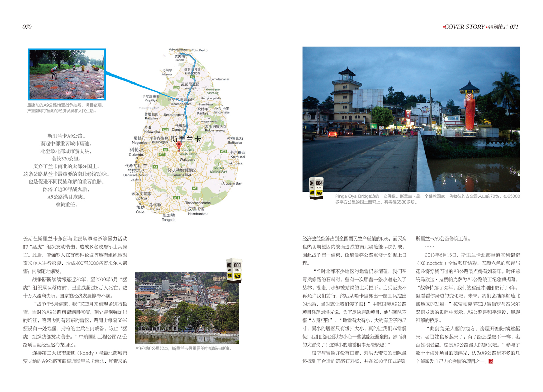Click the Colombo label on the map

(136, 155)
